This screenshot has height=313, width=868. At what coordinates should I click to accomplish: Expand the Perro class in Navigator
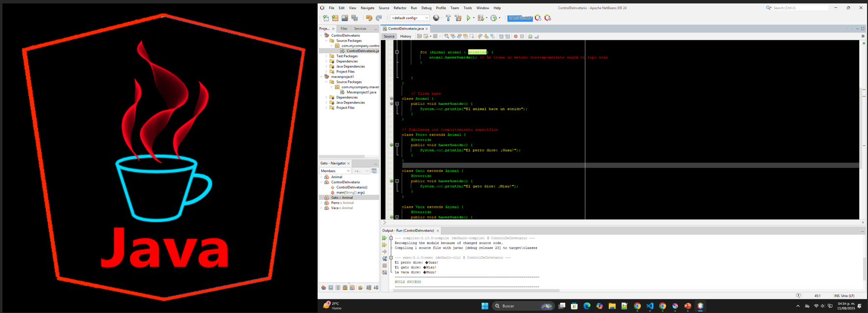pos(322,203)
